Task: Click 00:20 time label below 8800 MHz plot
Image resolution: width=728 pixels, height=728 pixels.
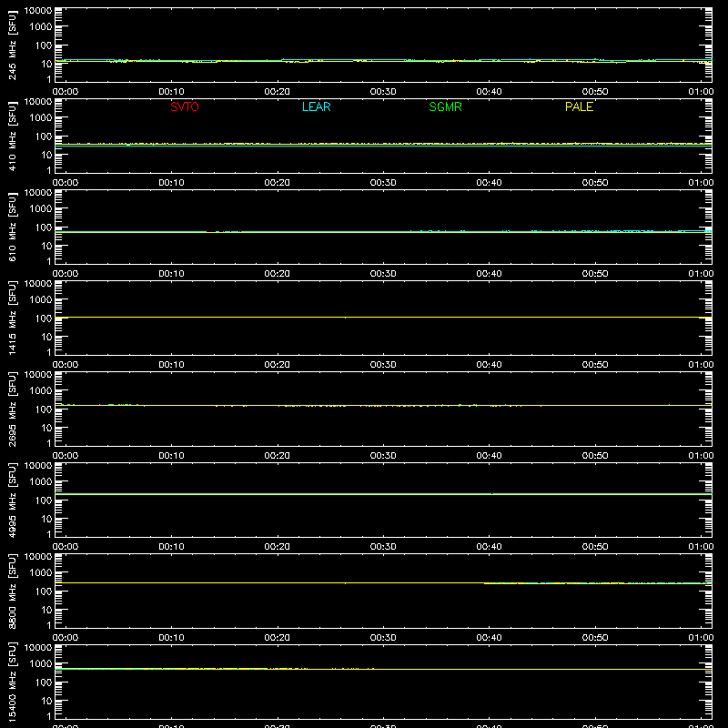Action: coord(278,638)
